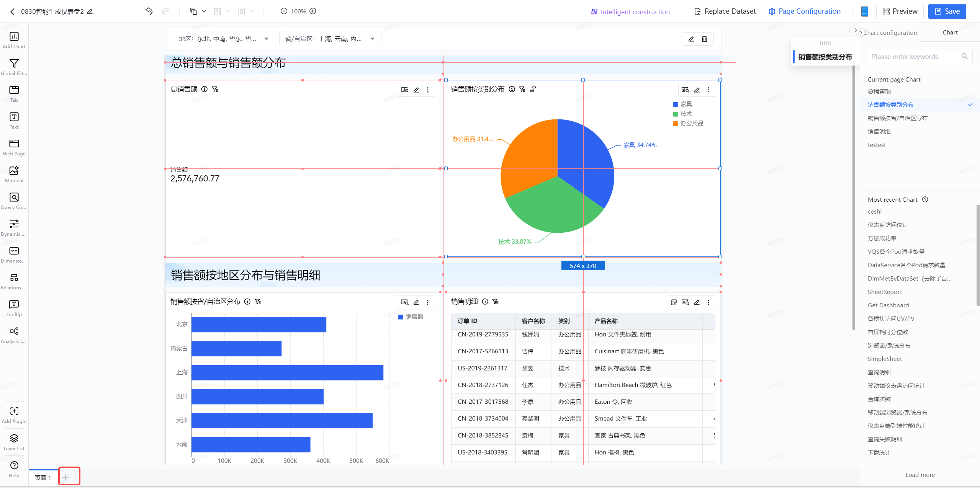
Task: Click the Save button
Action: click(947, 11)
